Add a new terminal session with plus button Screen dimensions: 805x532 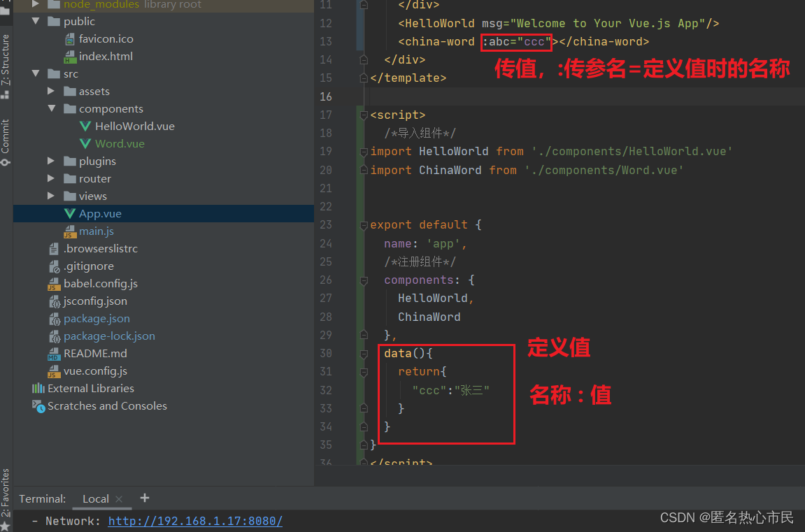145,498
